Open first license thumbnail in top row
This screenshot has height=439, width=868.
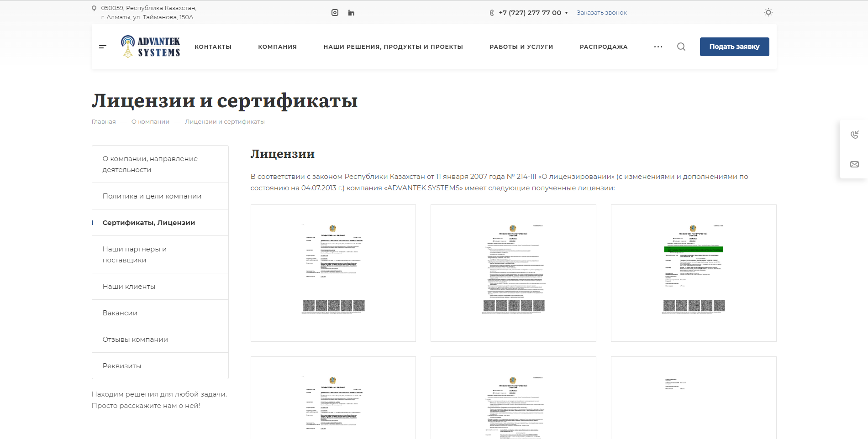[x=333, y=273]
